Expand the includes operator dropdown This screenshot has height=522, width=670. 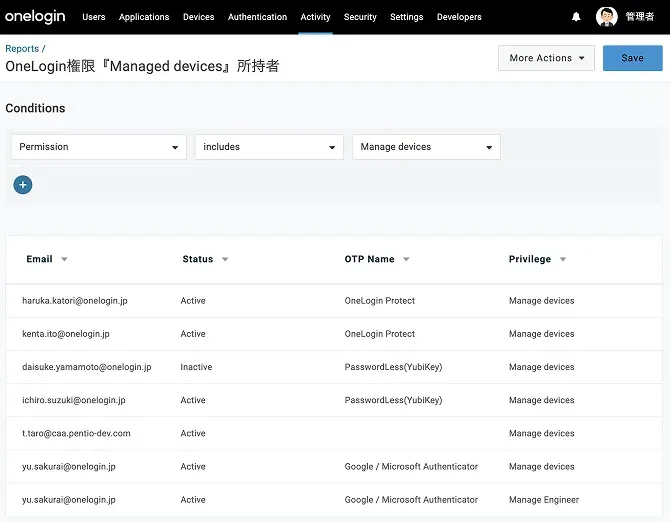pyautogui.click(x=269, y=147)
